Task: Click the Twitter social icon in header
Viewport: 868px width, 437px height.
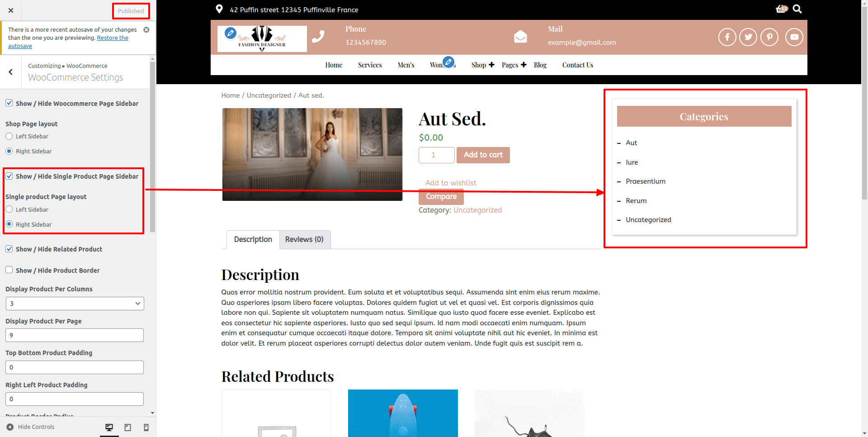Action: (x=748, y=37)
